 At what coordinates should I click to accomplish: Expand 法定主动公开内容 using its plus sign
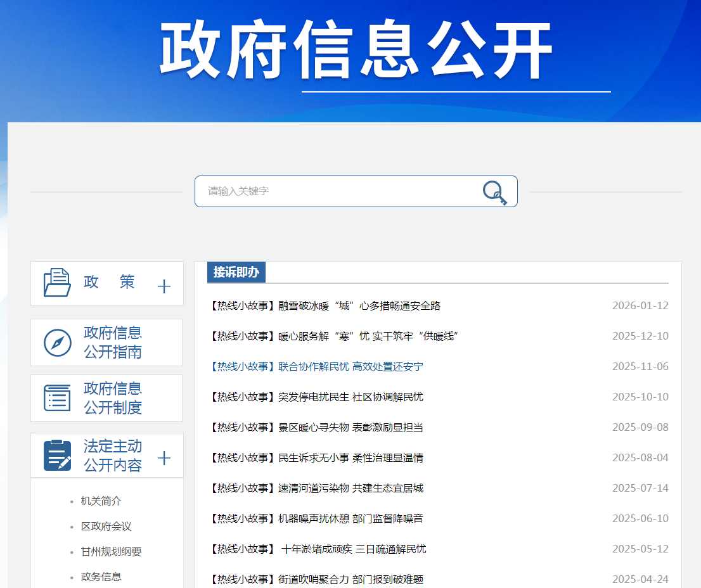(x=164, y=458)
